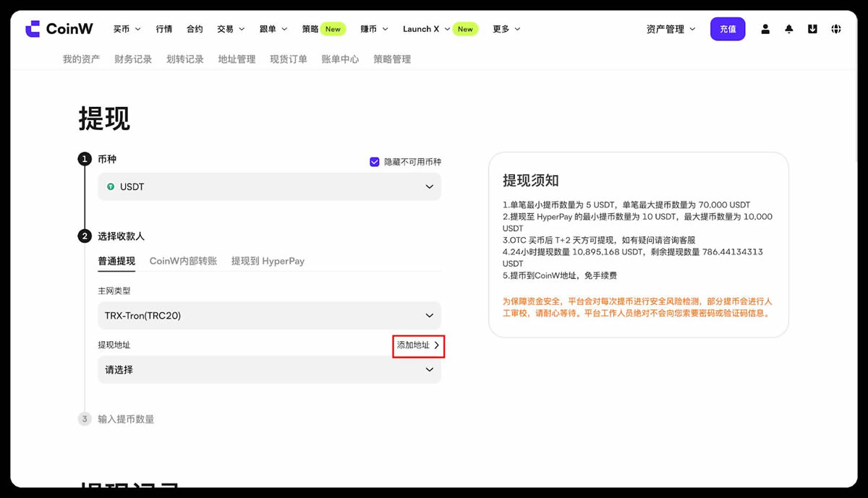Select step 3 输入提币数量 indicator
Viewport: 868px width, 498px height.
pyautogui.click(x=85, y=418)
